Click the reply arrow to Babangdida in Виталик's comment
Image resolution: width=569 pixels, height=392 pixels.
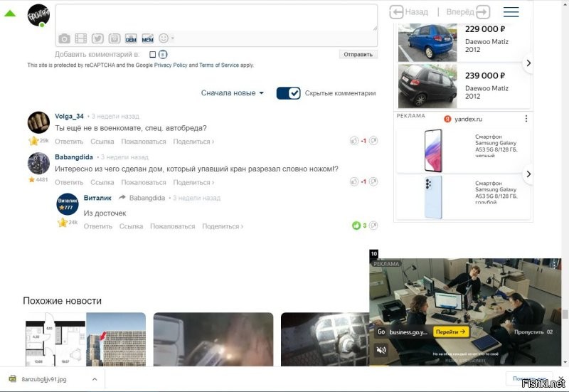coord(122,198)
